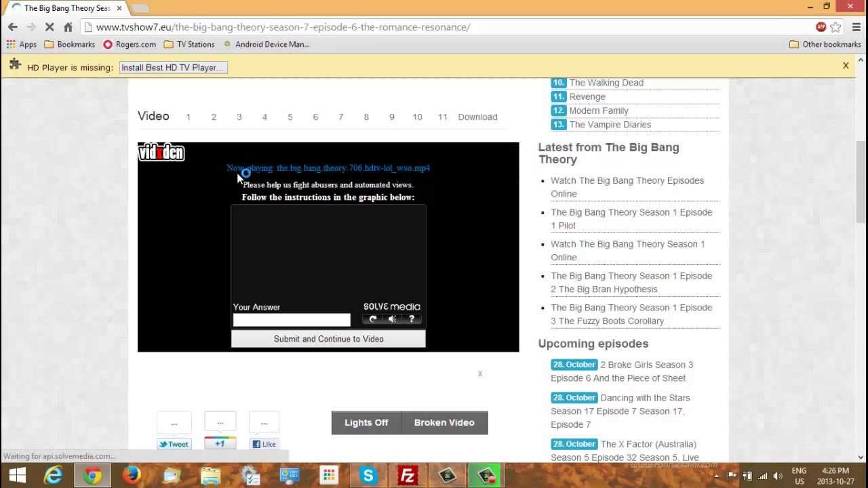
Task: Open Watch The Big Bang Theory Season 1 Online
Action: click(x=627, y=251)
